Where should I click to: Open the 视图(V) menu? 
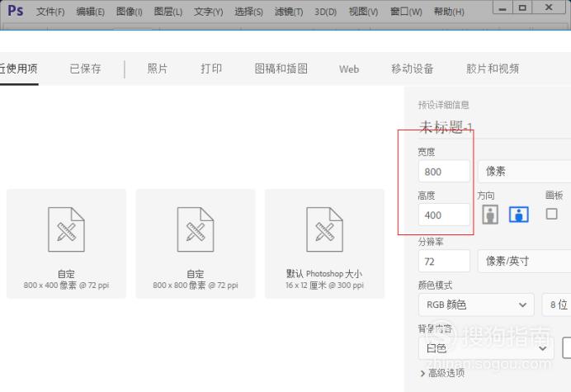click(x=363, y=12)
